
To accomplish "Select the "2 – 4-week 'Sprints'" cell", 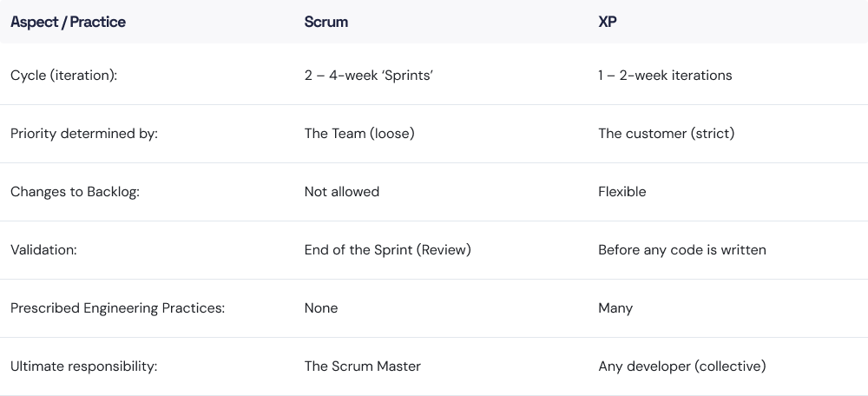I will (369, 76).
